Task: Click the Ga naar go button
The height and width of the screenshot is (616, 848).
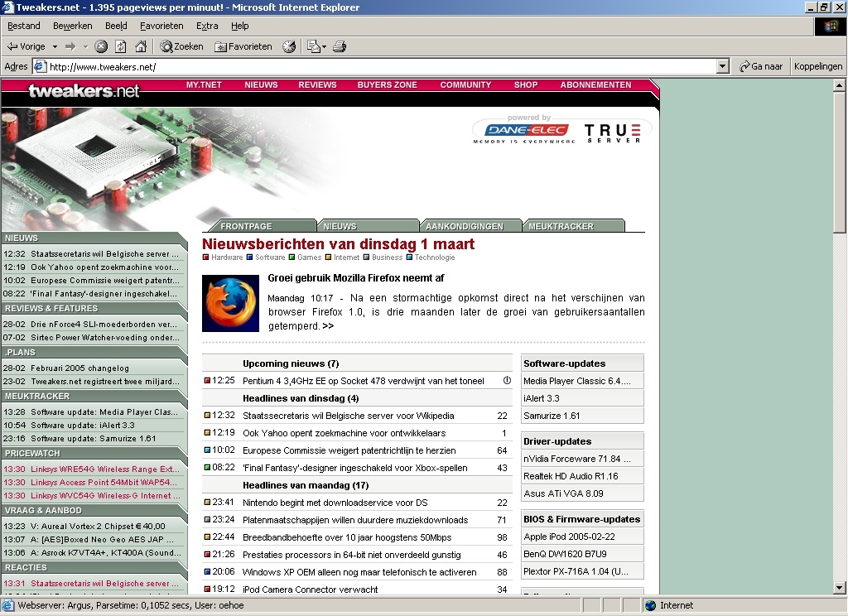Action: pos(762,66)
